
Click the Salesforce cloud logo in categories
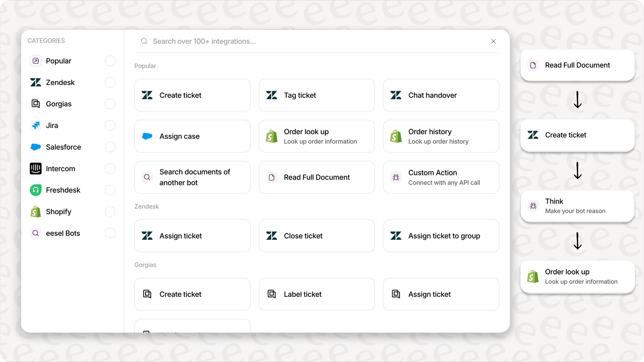36,147
